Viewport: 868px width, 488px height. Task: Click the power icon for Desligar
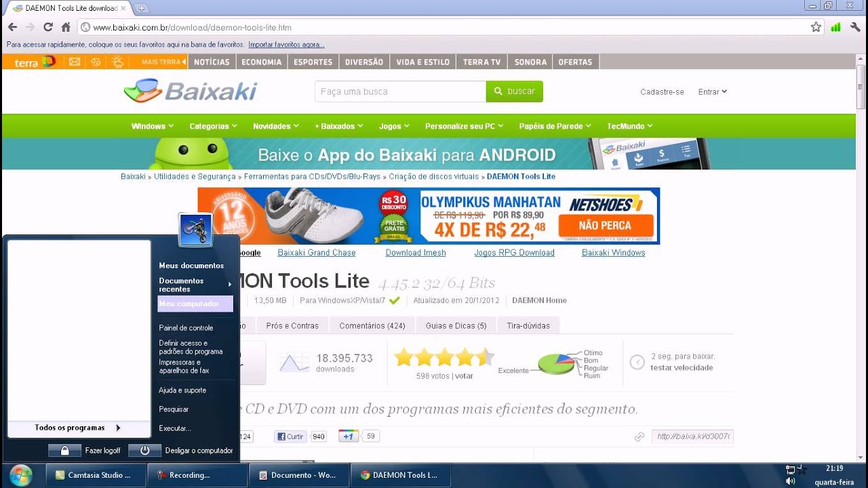[x=144, y=450]
